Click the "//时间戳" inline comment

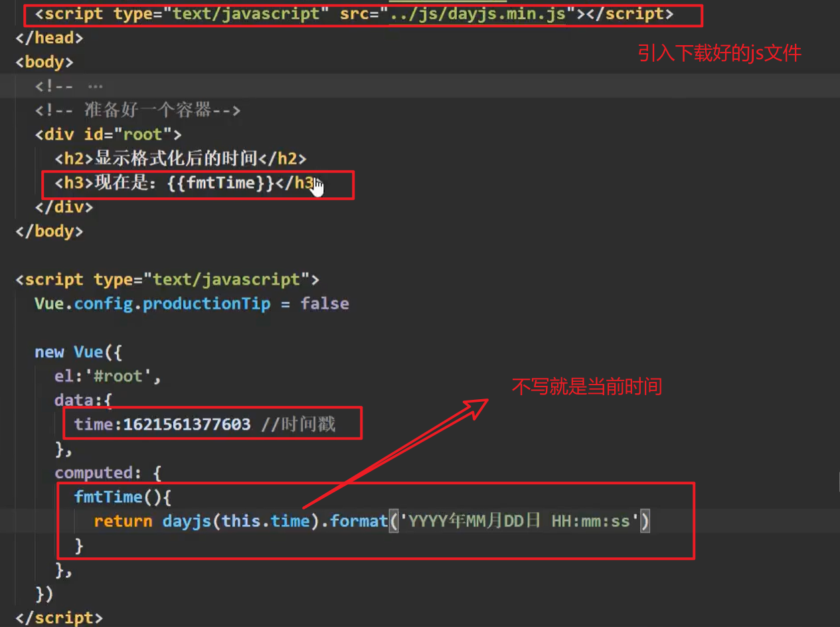pyautogui.click(x=298, y=424)
